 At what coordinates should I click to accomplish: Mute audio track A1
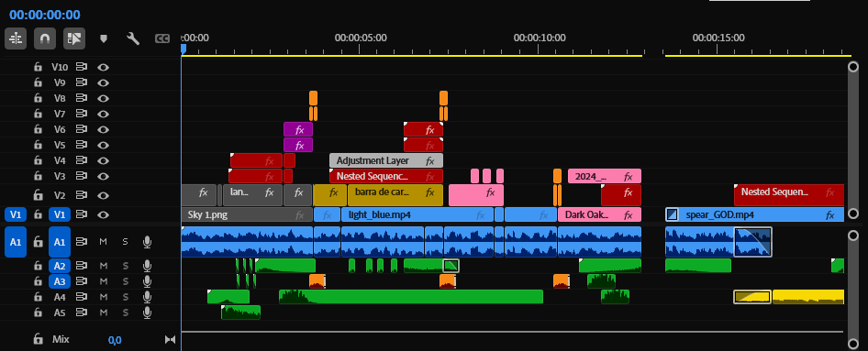pos(103,242)
